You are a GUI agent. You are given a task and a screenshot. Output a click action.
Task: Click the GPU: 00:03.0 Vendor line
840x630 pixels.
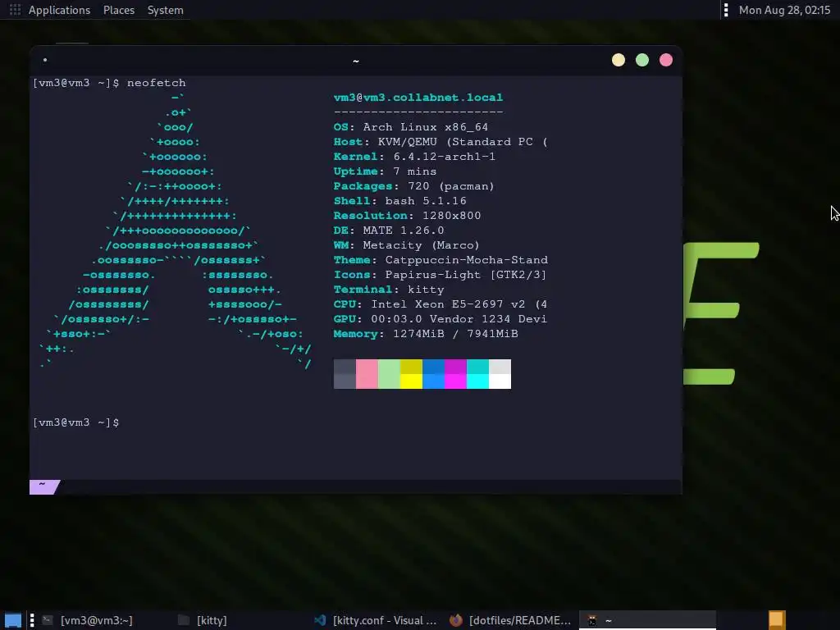(441, 319)
